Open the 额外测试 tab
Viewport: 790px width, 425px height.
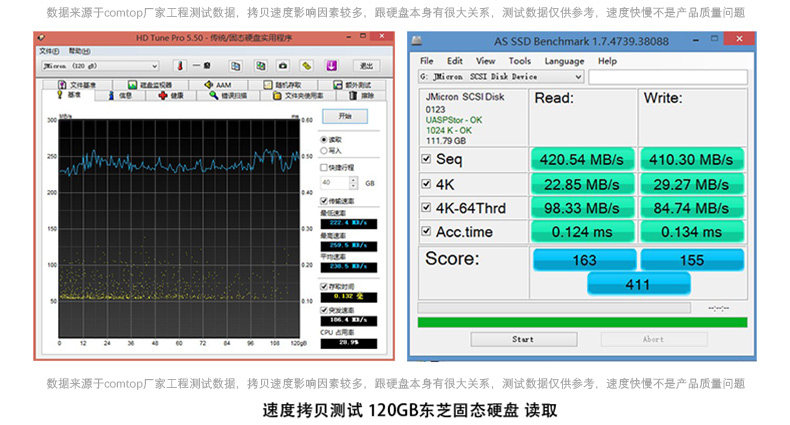[x=352, y=85]
